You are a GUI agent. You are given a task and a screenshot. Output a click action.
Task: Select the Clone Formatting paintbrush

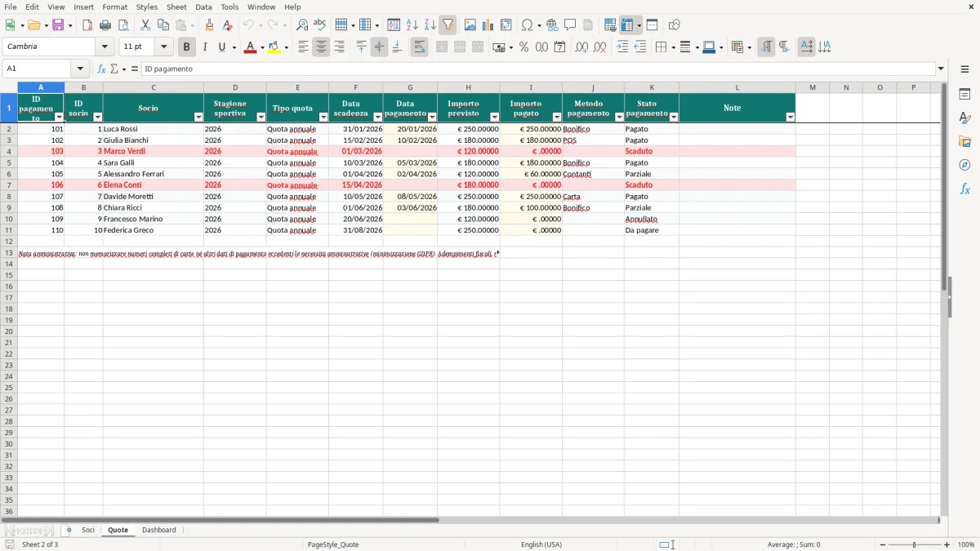209,25
